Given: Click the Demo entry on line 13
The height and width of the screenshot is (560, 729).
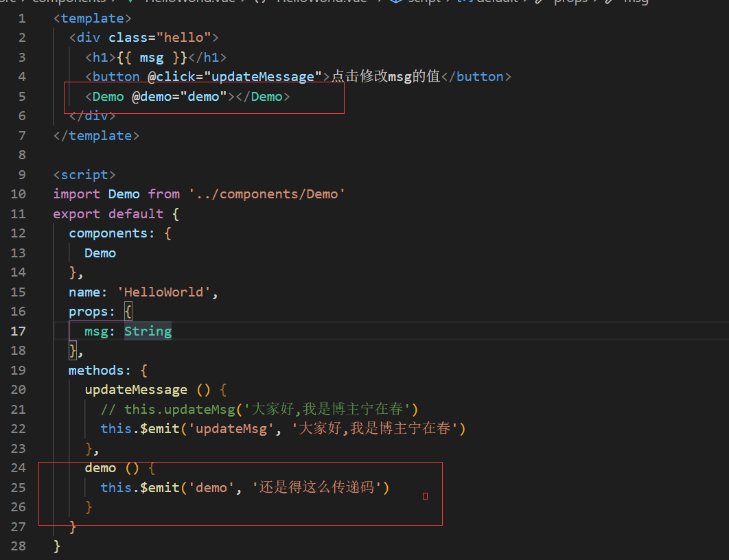Looking at the screenshot, I should click(x=100, y=253).
